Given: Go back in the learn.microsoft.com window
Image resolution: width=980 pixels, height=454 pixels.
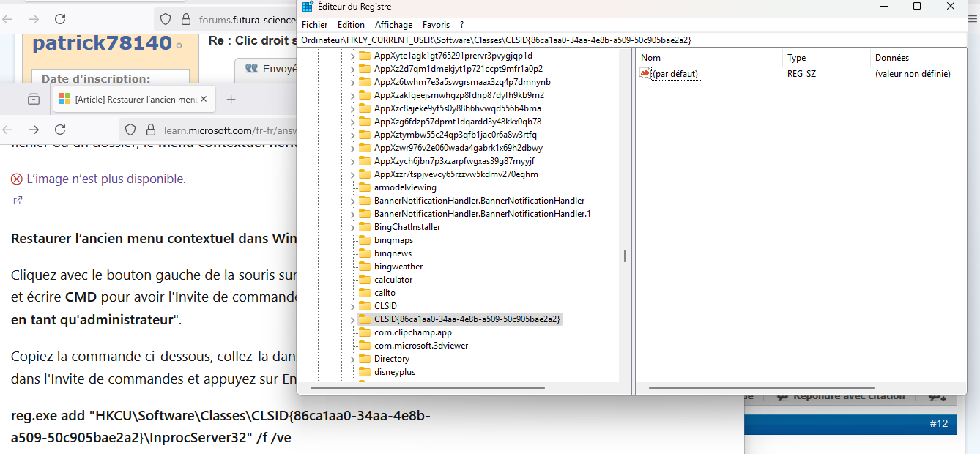Looking at the screenshot, I should click(x=8, y=130).
